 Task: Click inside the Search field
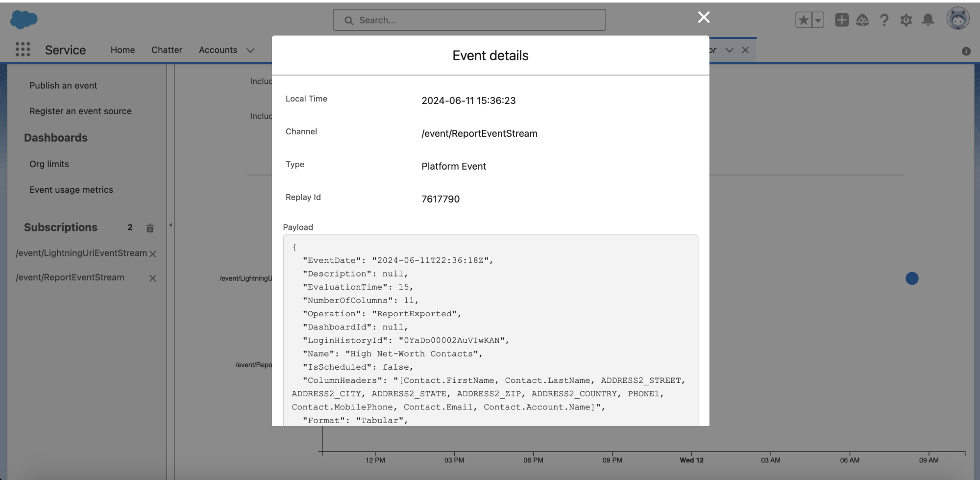tap(469, 20)
